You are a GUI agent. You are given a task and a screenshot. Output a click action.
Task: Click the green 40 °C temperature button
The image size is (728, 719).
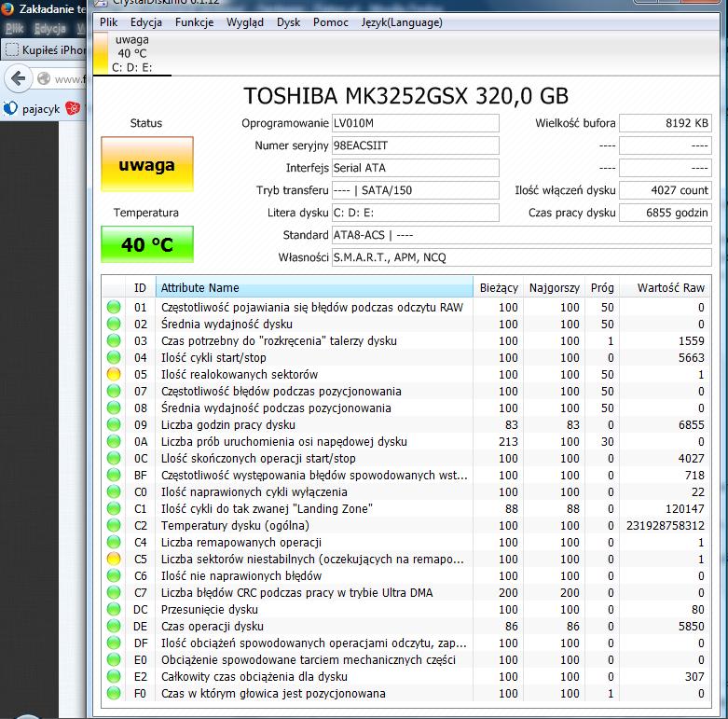pyautogui.click(x=147, y=244)
